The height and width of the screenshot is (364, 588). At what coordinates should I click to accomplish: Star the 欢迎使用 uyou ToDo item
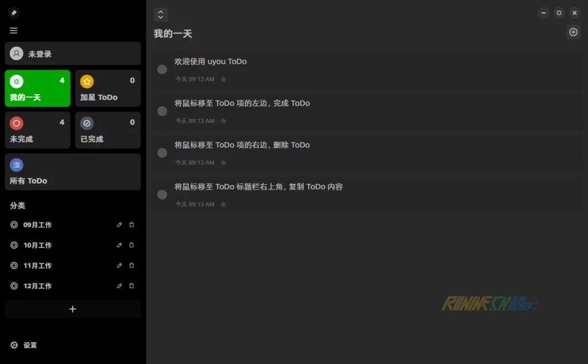(x=223, y=79)
